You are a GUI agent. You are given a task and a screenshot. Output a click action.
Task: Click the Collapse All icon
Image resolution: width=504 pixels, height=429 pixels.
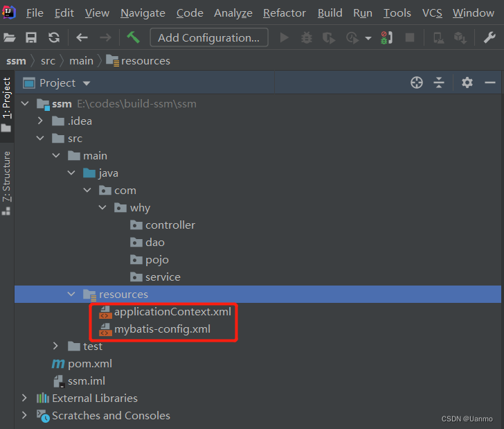pos(439,82)
